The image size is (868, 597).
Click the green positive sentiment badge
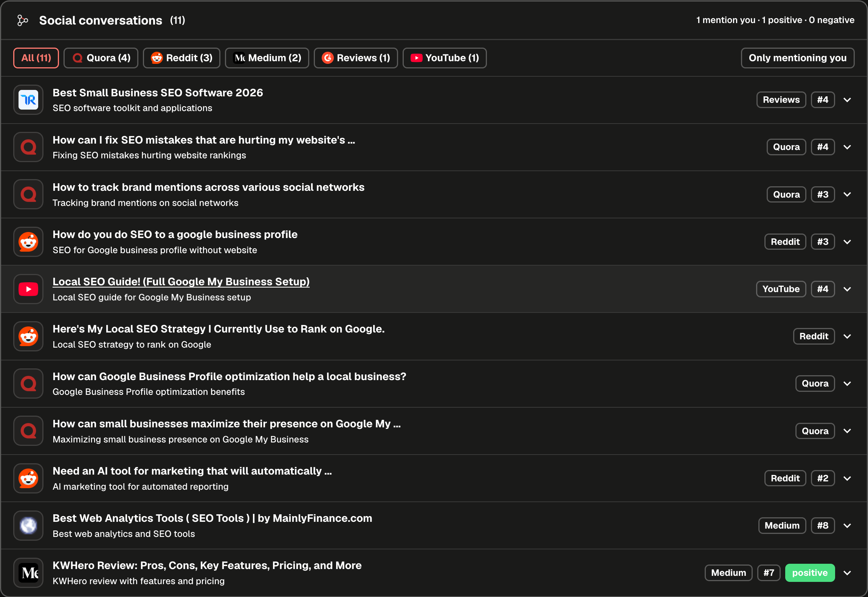810,573
